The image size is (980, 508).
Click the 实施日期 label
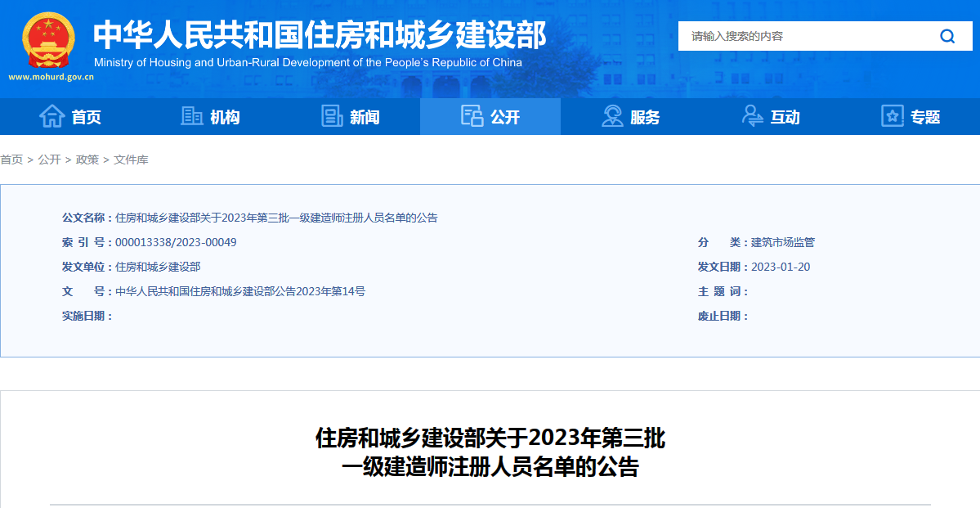coord(87,317)
